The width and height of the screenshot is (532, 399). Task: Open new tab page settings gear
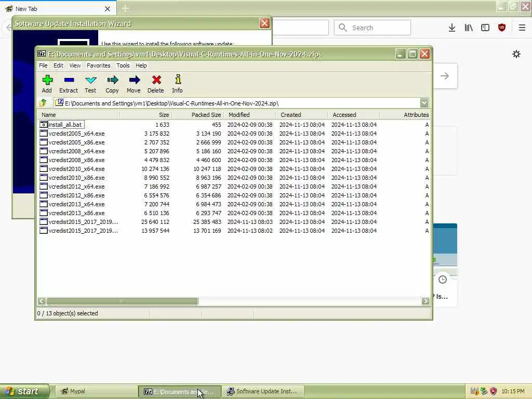[516, 54]
